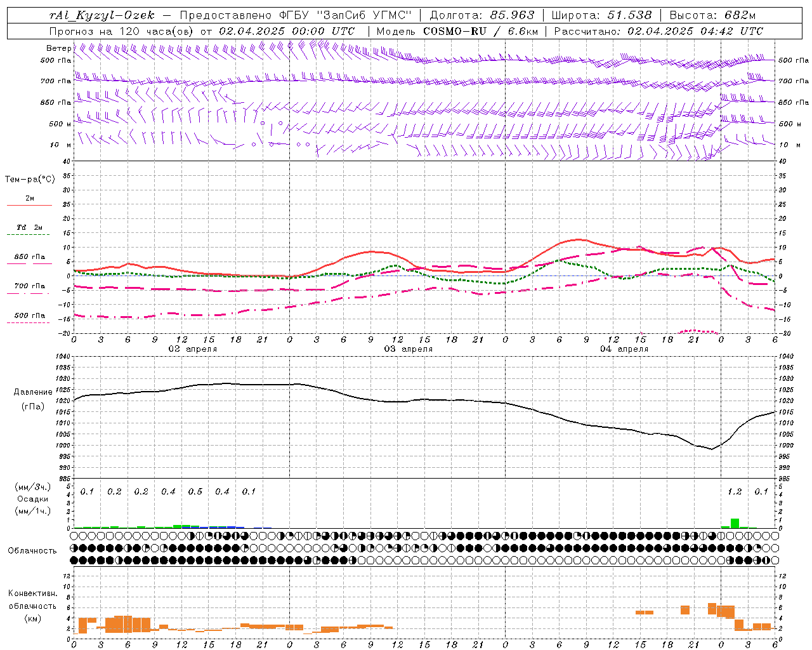Select the longitude value Долгота: 85.963
812x650 pixels.
click(x=482, y=15)
